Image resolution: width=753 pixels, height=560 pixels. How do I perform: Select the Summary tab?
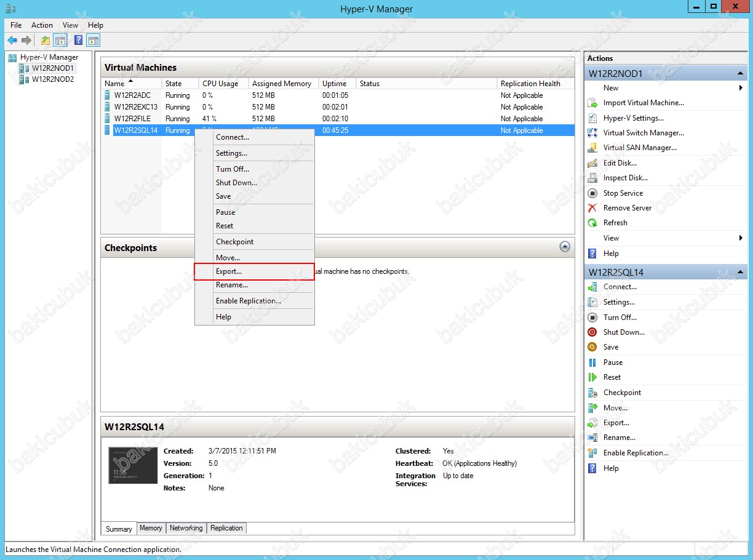point(119,529)
